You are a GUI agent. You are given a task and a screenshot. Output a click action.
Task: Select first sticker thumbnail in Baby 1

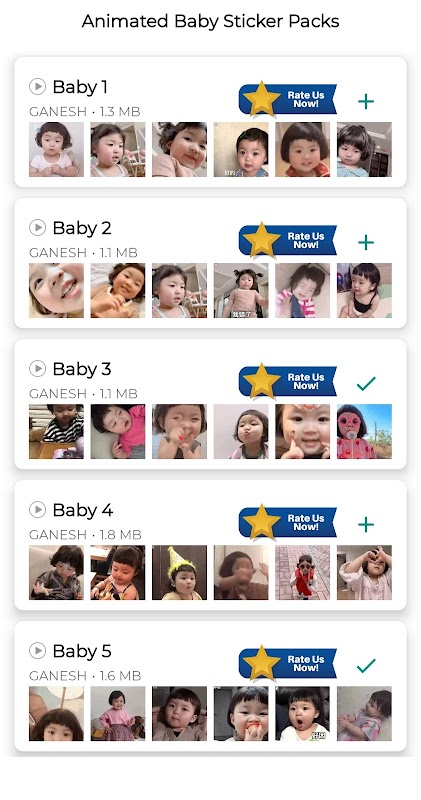point(56,149)
